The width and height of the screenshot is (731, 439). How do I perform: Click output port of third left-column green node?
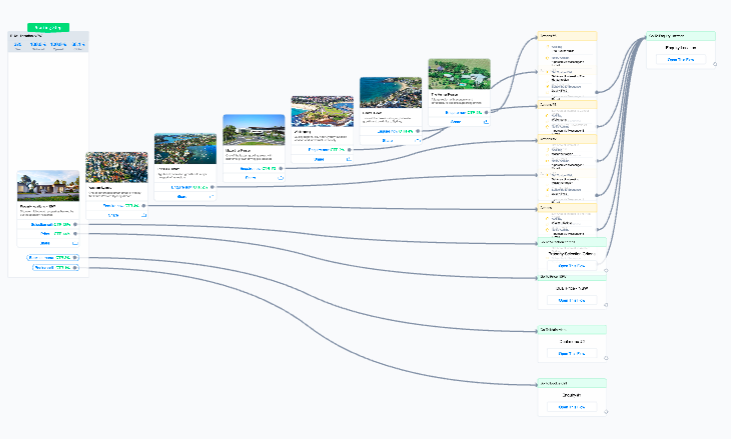(x=606, y=358)
